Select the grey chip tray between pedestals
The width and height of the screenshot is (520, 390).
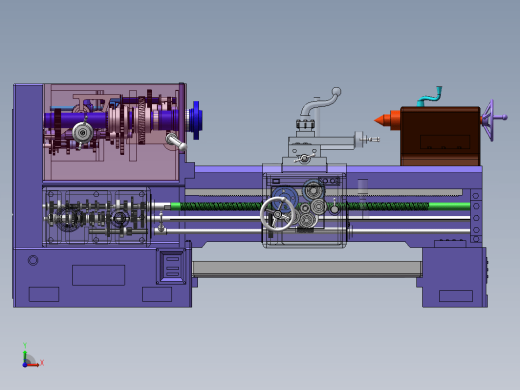[x=307, y=269]
